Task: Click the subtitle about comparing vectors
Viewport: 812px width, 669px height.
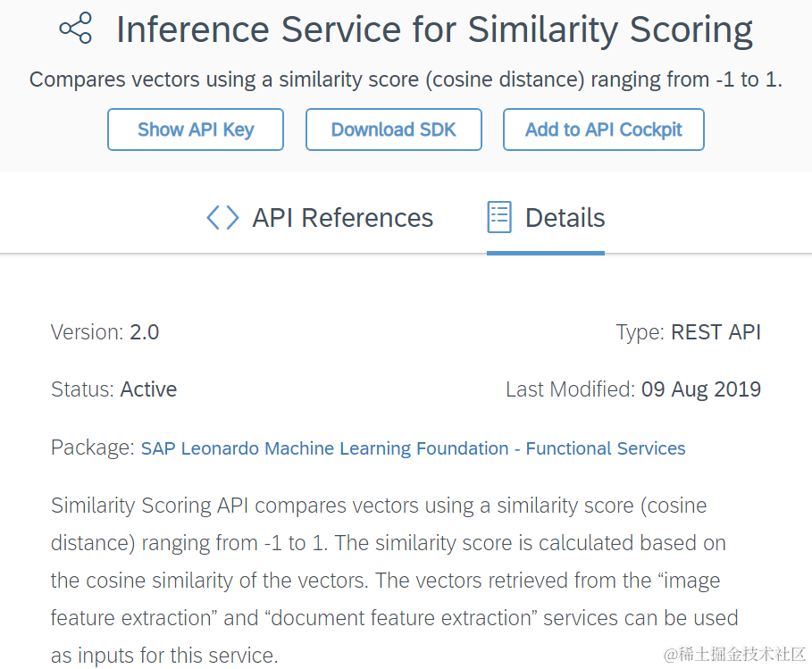Action: (406, 79)
